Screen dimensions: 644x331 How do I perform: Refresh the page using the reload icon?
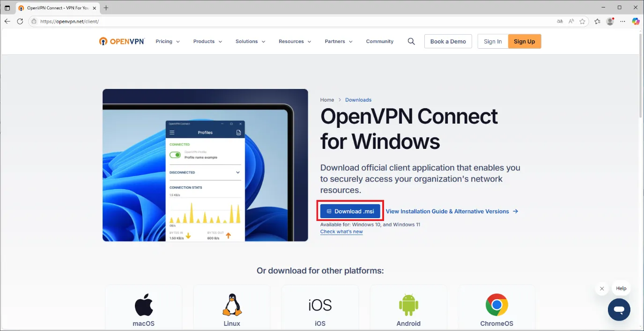click(19, 21)
